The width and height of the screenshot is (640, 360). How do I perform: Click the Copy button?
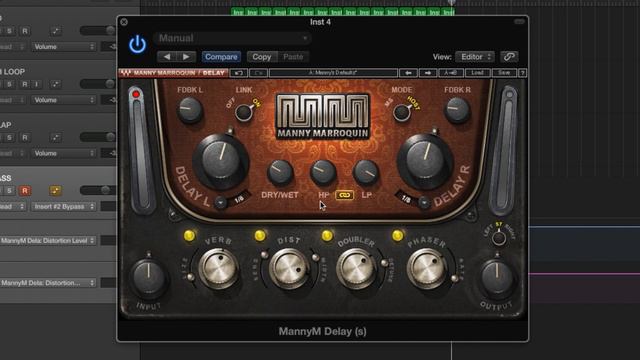coord(262,57)
